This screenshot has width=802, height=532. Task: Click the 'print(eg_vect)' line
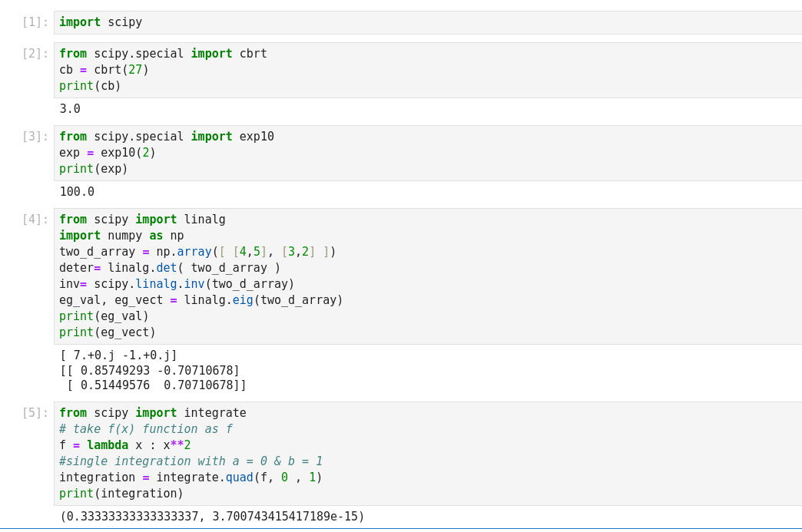tap(108, 332)
